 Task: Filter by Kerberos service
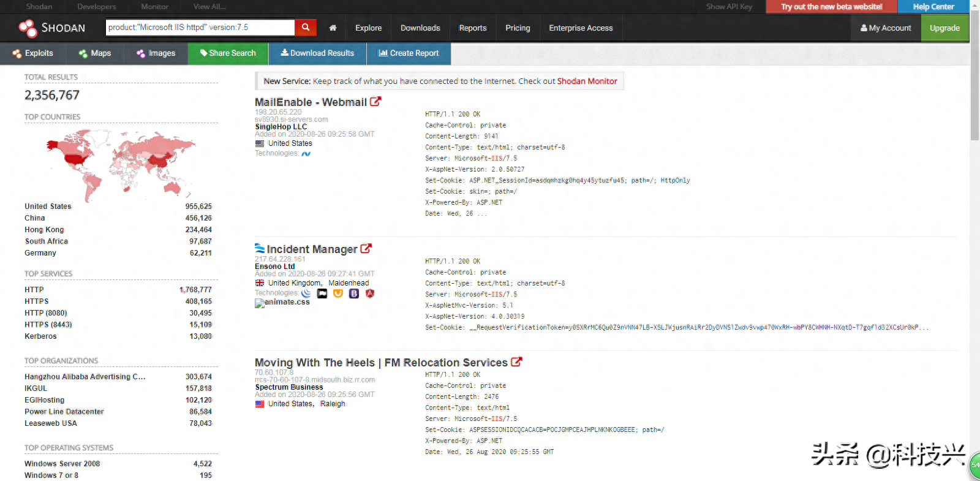point(40,336)
